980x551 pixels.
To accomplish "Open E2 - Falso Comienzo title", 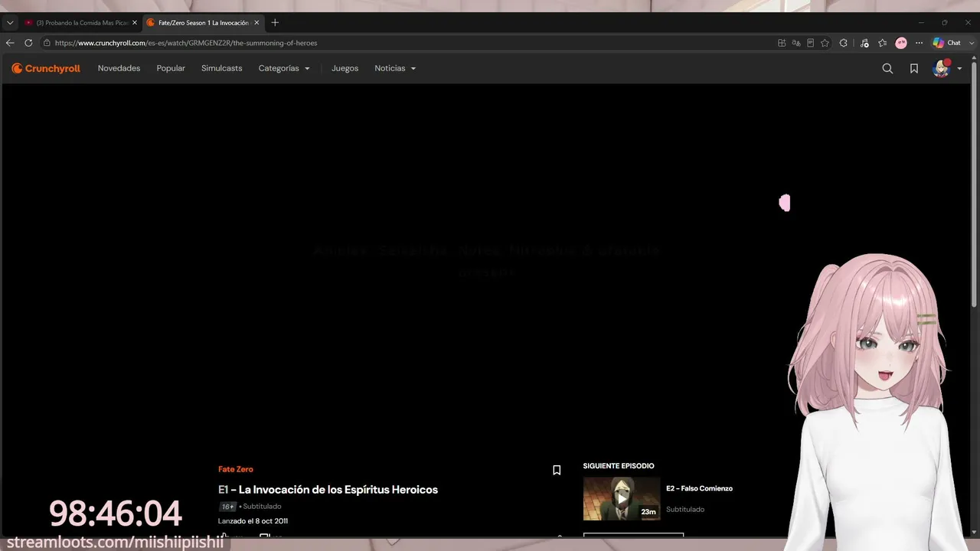I will (699, 488).
